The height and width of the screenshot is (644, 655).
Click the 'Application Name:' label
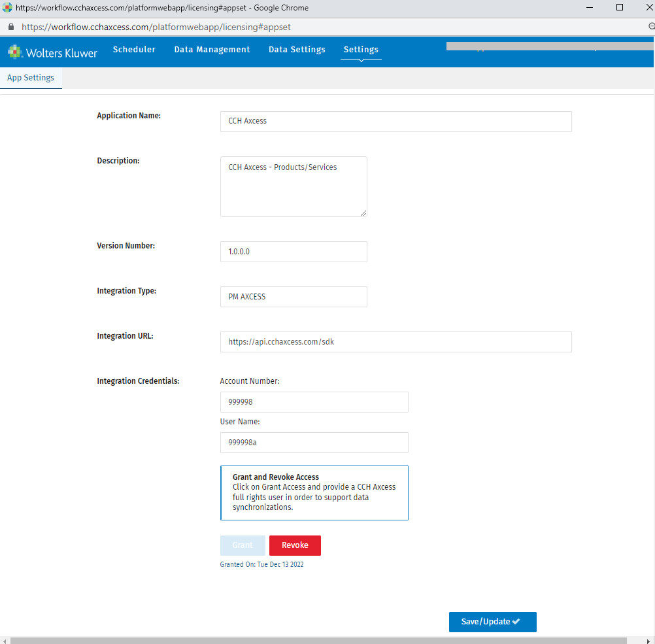129,116
